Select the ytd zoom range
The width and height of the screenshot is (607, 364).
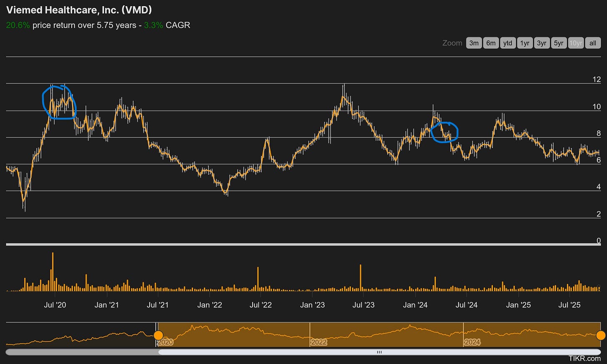click(508, 43)
